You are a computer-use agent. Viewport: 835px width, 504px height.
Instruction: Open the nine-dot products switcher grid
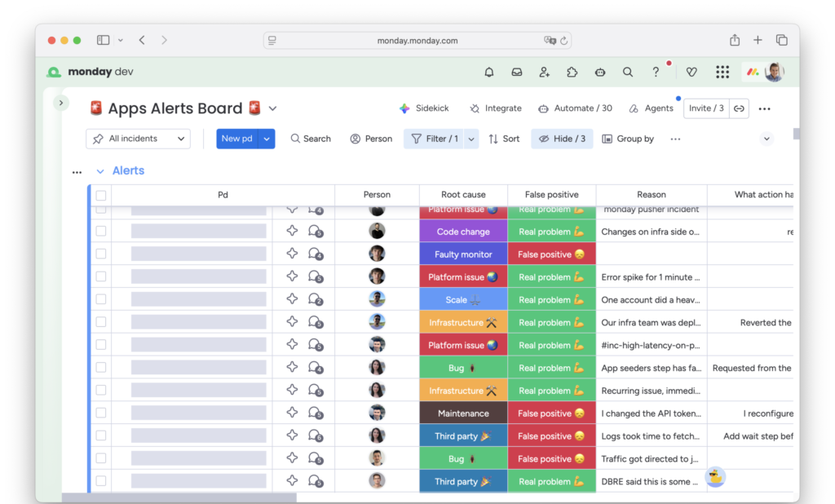coord(722,72)
